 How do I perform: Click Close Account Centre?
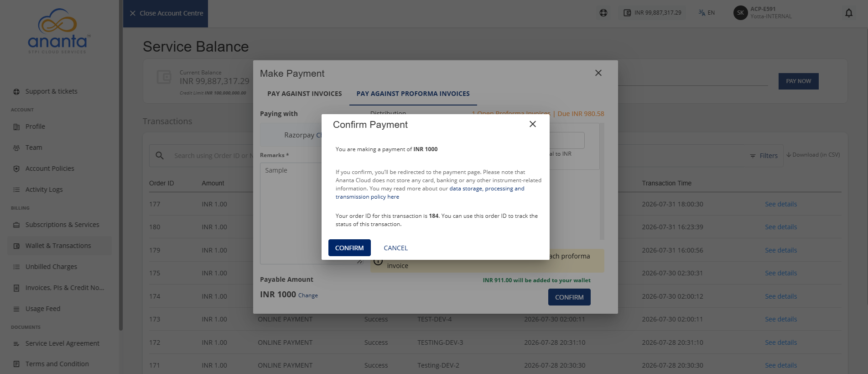[166, 13]
